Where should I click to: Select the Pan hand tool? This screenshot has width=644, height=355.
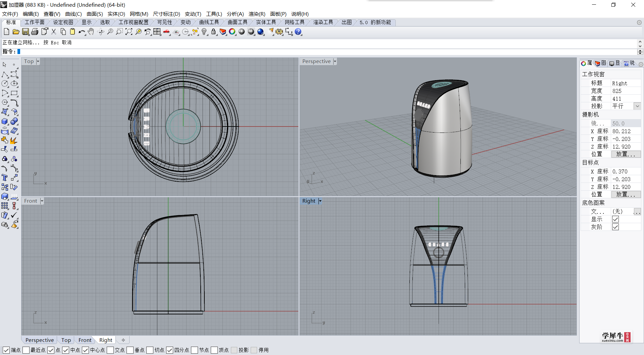[x=91, y=32]
